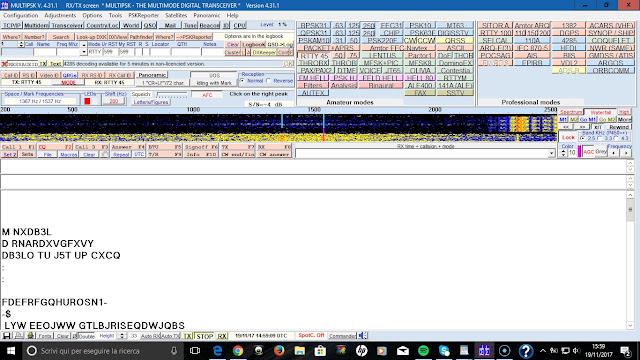
Task: Open the RX time + callsign + mode dropdown
Action: point(551,153)
